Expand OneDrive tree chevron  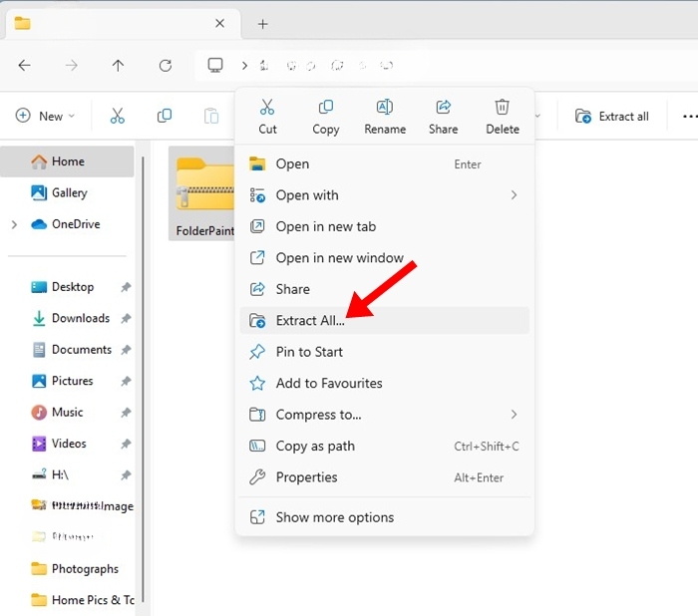(14, 224)
